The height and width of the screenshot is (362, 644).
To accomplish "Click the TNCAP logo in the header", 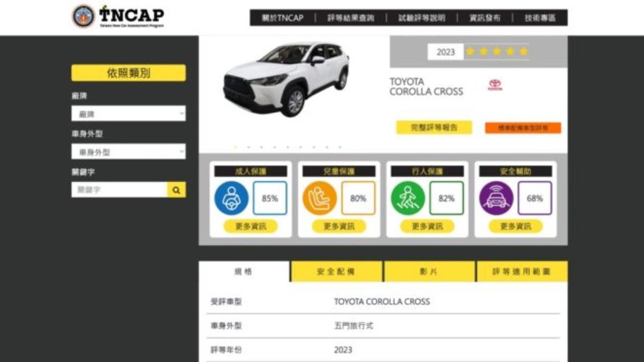I will [x=118, y=16].
